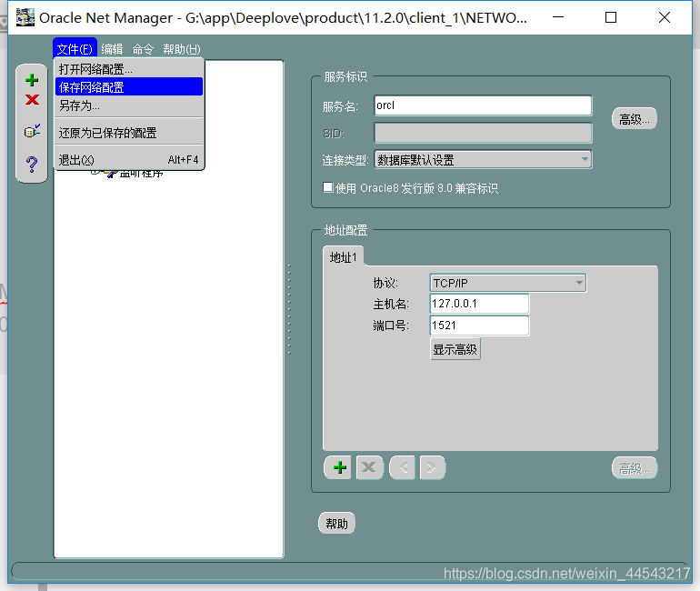Click the blue question mark Help icon
The height and width of the screenshot is (591, 700).
pyautogui.click(x=32, y=165)
